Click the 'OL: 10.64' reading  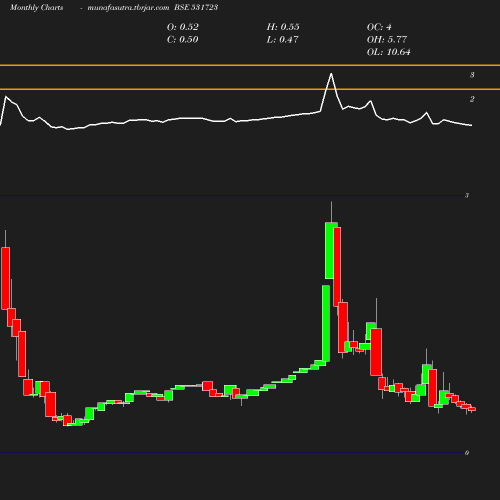[x=389, y=52]
